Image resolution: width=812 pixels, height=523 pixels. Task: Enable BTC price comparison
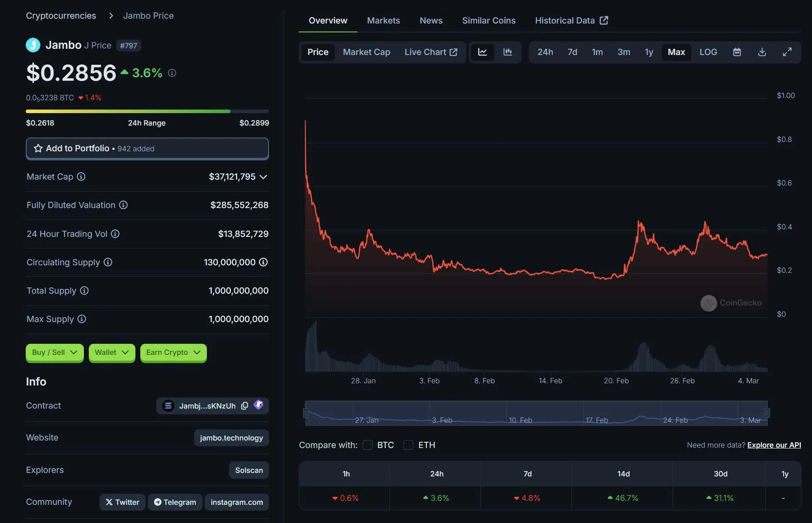pyautogui.click(x=368, y=445)
